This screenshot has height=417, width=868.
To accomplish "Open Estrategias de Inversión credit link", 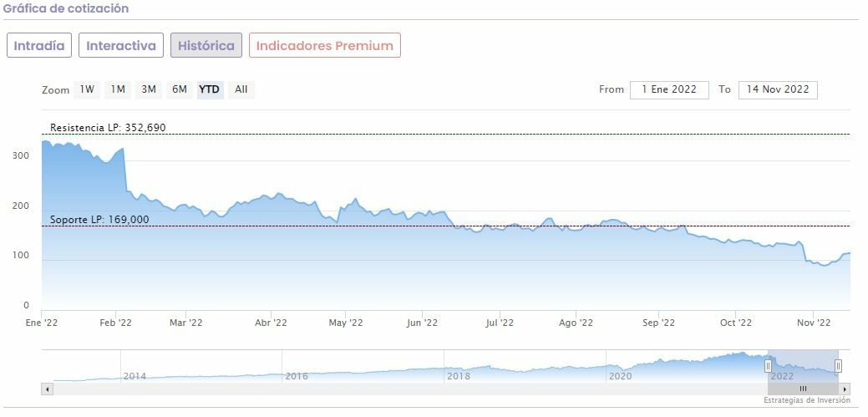I will 806,400.
